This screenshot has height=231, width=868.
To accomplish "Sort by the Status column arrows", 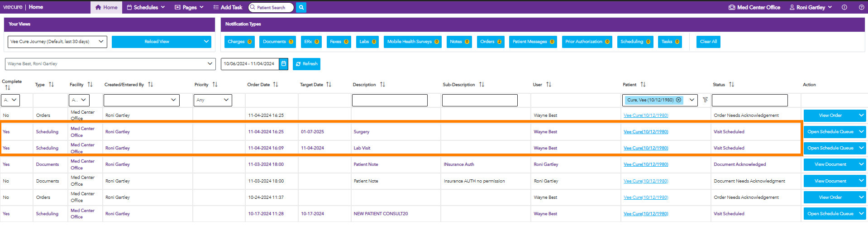I will pyautogui.click(x=731, y=85).
